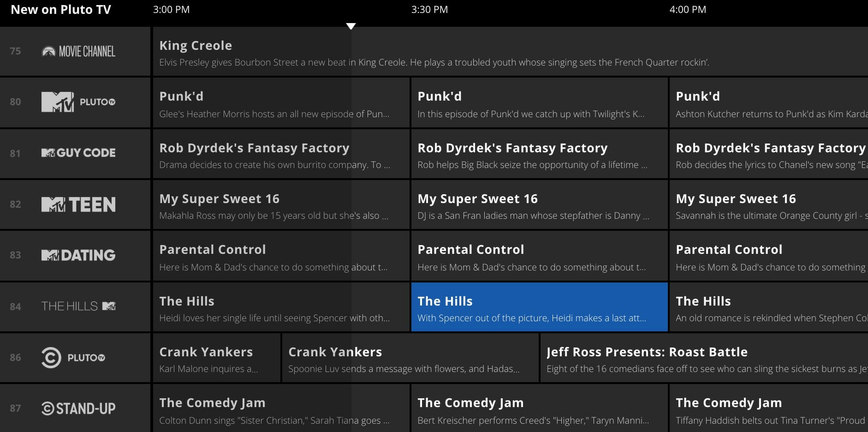Viewport: 868px width, 432px height.
Task: Open Punk'd episode hosted by Heather Morris
Action: tap(281, 102)
